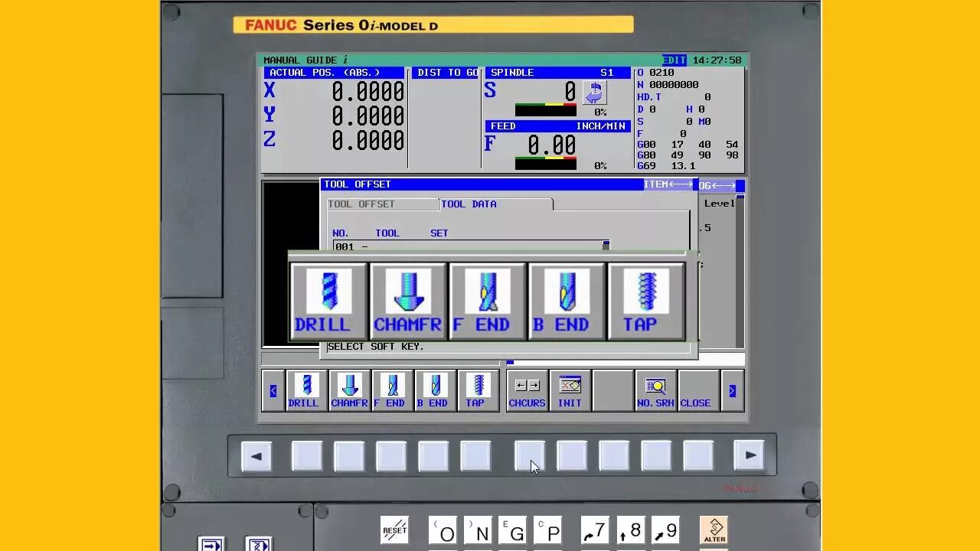The height and width of the screenshot is (551, 980).
Task: Click the hardware key beneath TAP soft key
Action: [x=475, y=456]
